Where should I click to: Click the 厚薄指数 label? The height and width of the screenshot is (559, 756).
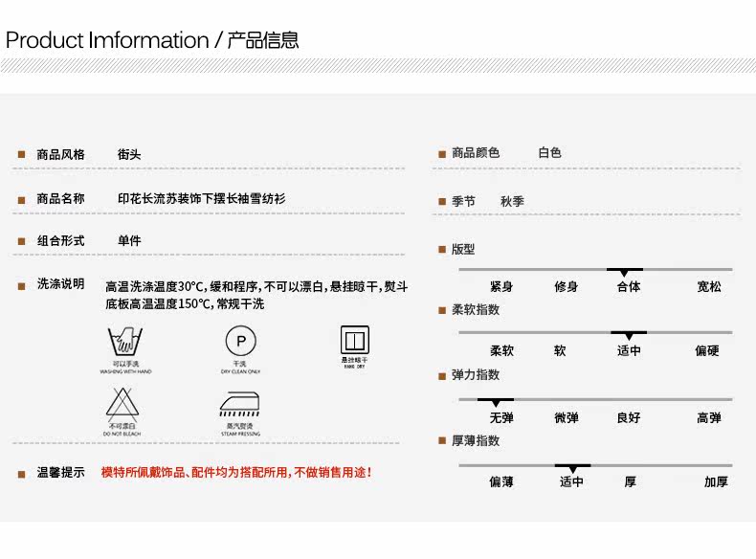[476, 440]
